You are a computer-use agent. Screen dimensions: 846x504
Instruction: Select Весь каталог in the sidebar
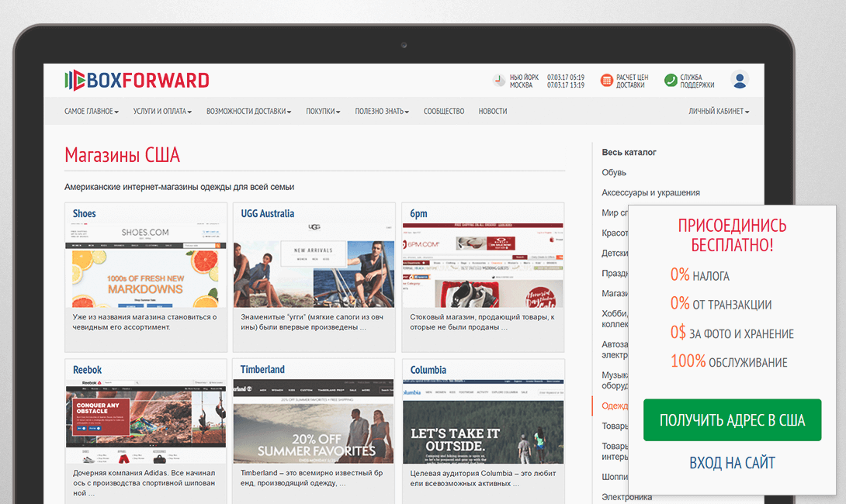click(x=629, y=153)
